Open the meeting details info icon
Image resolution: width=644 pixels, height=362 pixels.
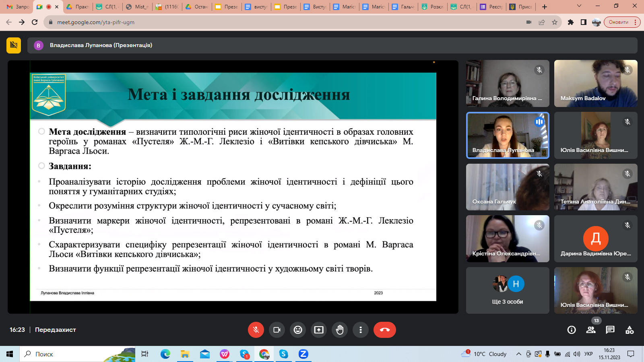coord(572,330)
